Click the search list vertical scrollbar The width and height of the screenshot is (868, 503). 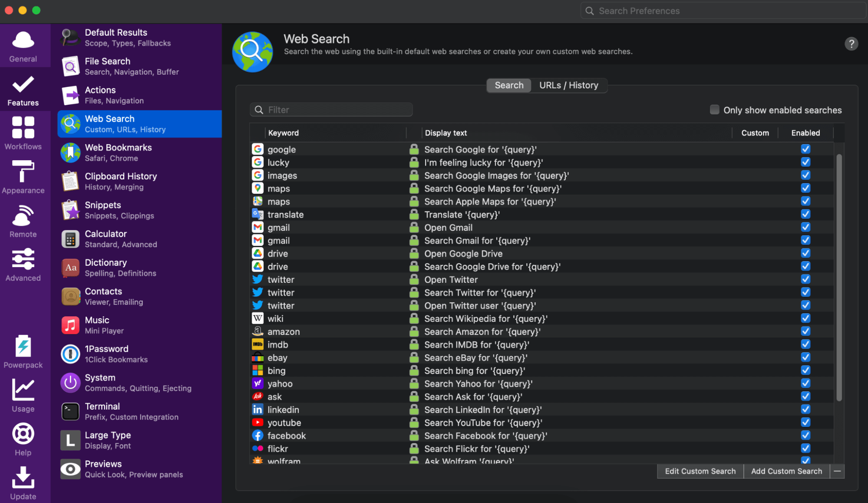tap(839, 278)
